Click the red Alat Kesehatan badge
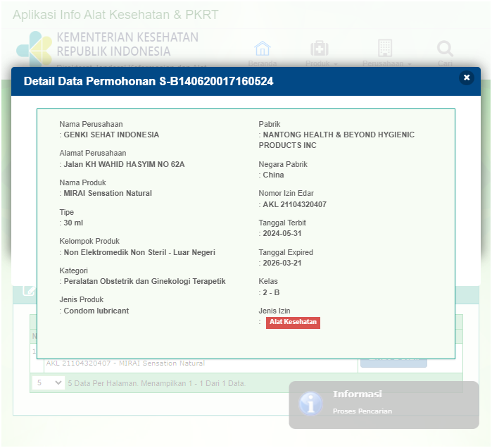Viewport: 492px width, 448px height. (x=293, y=322)
